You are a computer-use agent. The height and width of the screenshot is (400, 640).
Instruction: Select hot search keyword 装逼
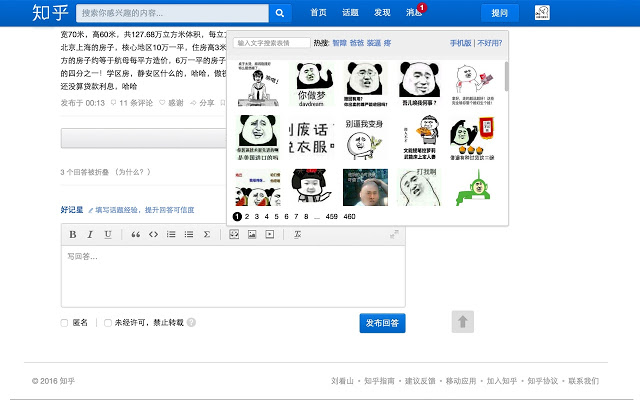[x=374, y=43]
